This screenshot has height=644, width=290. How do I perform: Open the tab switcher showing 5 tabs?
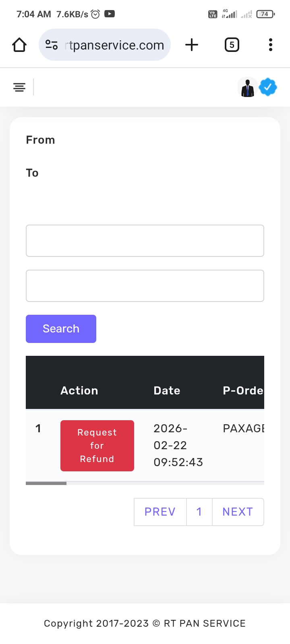(232, 45)
